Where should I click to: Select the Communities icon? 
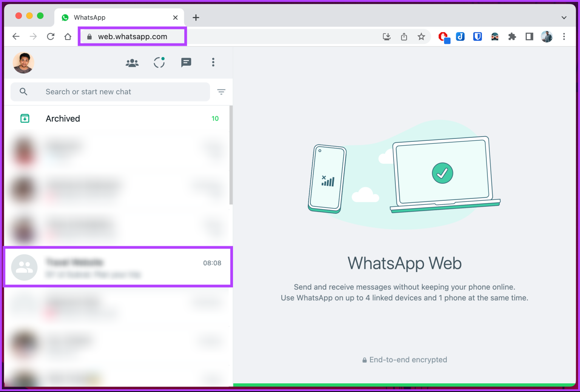[131, 62]
